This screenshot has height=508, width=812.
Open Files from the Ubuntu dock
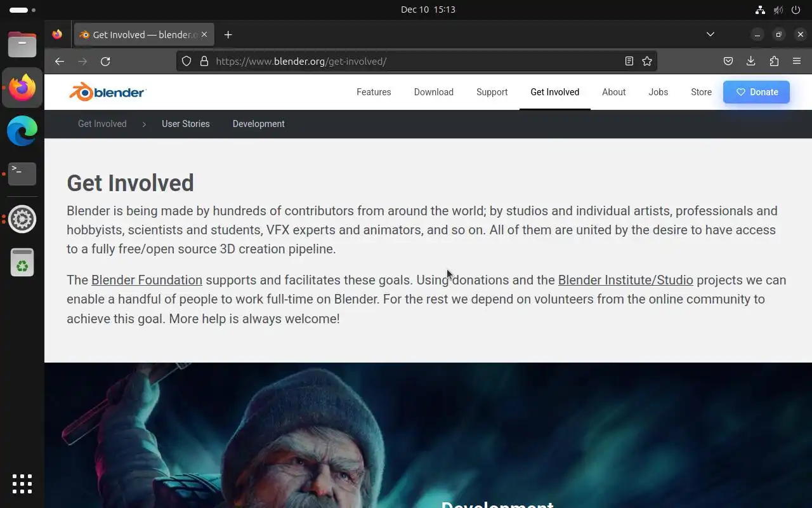(22, 44)
